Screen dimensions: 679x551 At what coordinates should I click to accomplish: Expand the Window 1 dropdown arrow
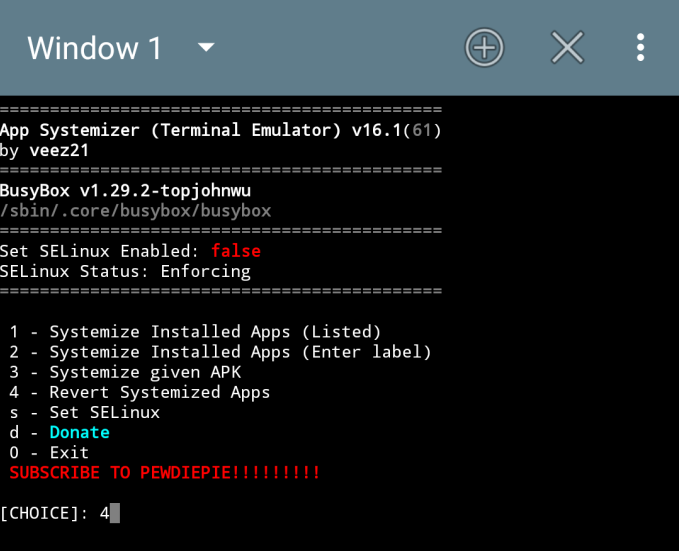tap(206, 47)
